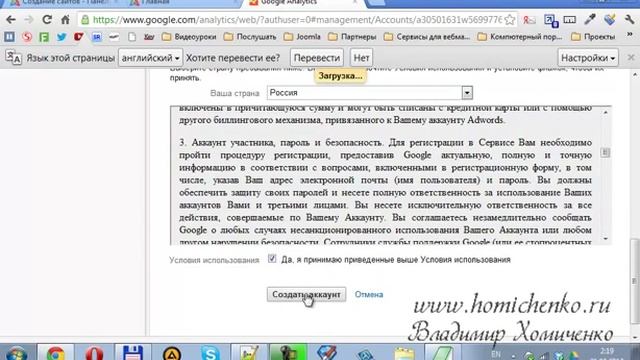Click the browser forward arrow
The height and width of the screenshot is (360, 640).
click(29, 20)
